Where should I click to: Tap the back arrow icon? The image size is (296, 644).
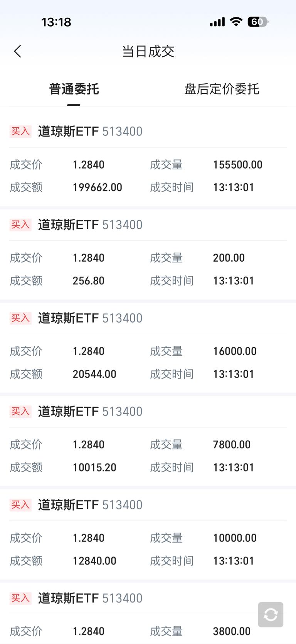(18, 51)
